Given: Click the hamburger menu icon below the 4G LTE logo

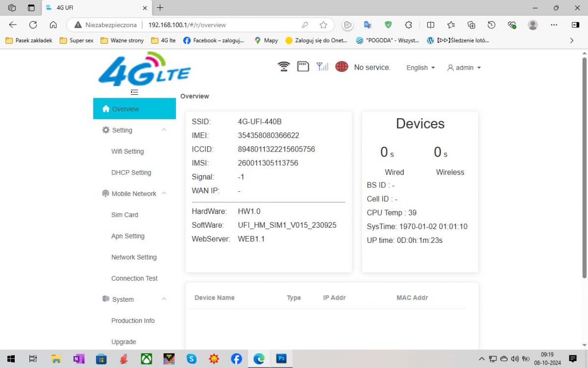Looking at the screenshot, I should click(134, 92).
